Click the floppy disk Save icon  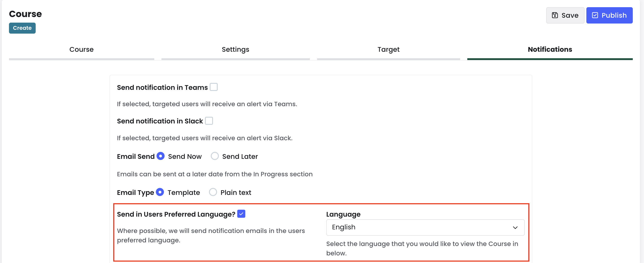[x=555, y=15]
